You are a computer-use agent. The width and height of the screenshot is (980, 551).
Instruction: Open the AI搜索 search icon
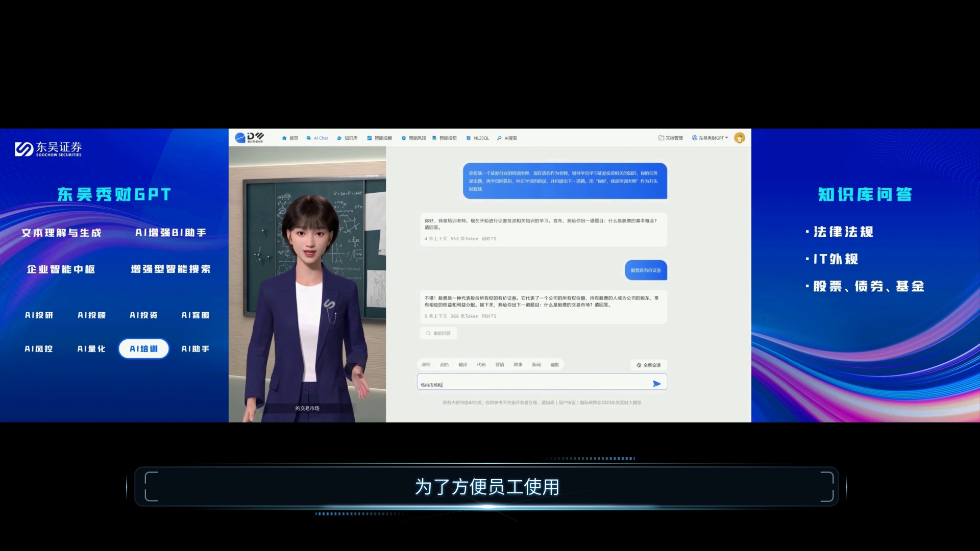(x=499, y=138)
